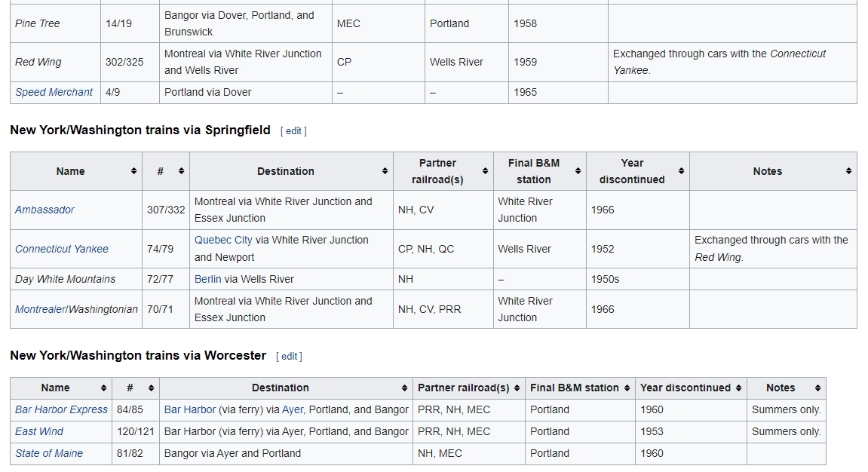This screenshot has height=472, width=868.
Task: Follow Bar Harbor link in Bar Harbor Express row
Action: pyautogui.click(x=190, y=410)
